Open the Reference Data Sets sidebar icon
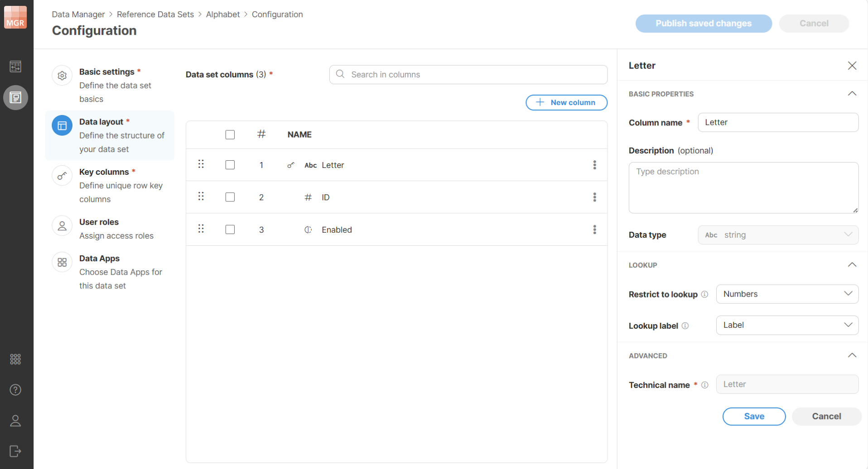Viewport: 868px width, 469px height. [15, 97]
